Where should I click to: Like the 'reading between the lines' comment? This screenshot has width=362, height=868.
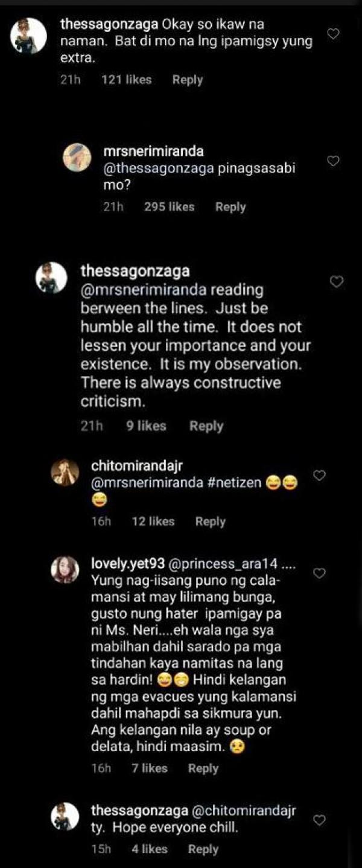[x=337, y=281]
